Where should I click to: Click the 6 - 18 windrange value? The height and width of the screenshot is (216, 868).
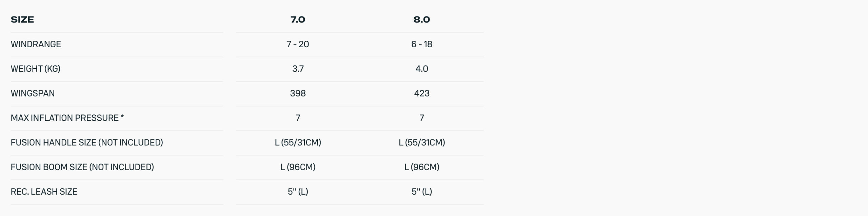(421, 44)
